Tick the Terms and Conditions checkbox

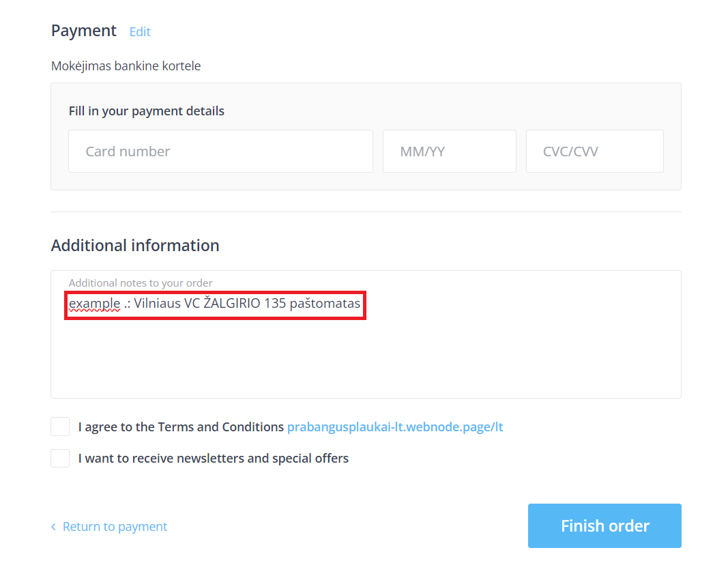[x=60, y=427]
